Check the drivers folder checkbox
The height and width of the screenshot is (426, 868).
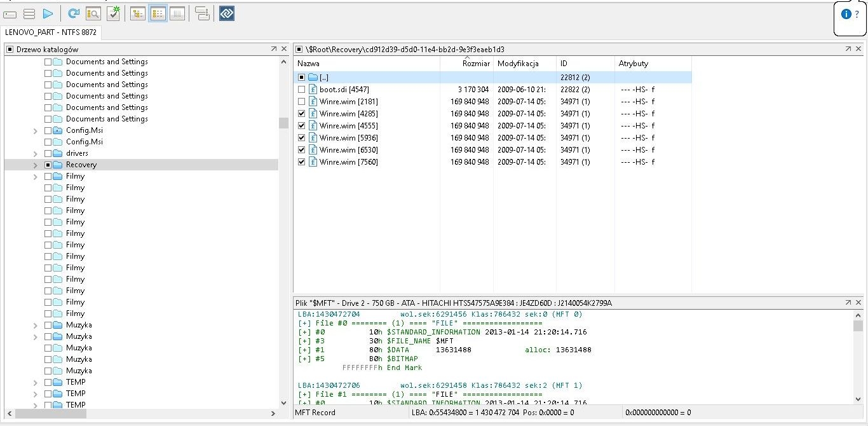[x=48, y=153]
